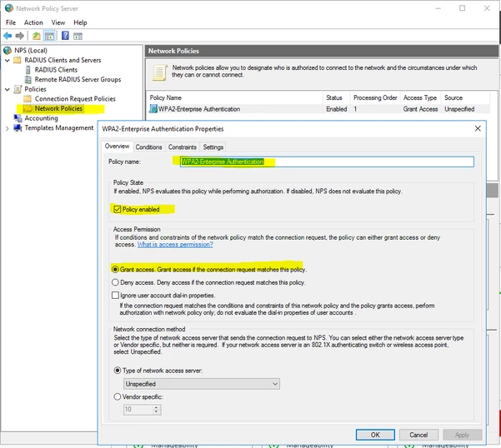Collapse the Policies tree node
The height and width of the screenshot is (448, 501).
coord(8,89)
